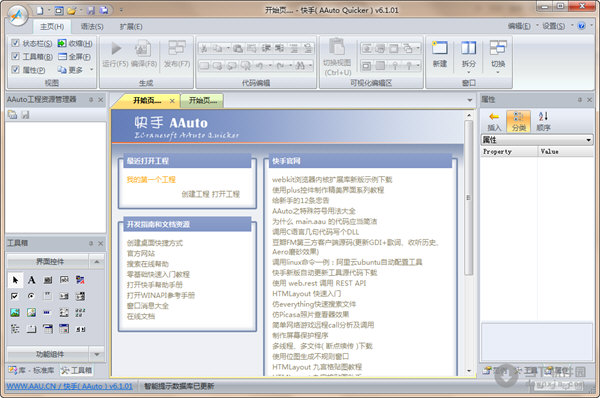600x398 pixels.
Task: Open the quick access toolbar customize arrow
Action: [x=121, y=10]
